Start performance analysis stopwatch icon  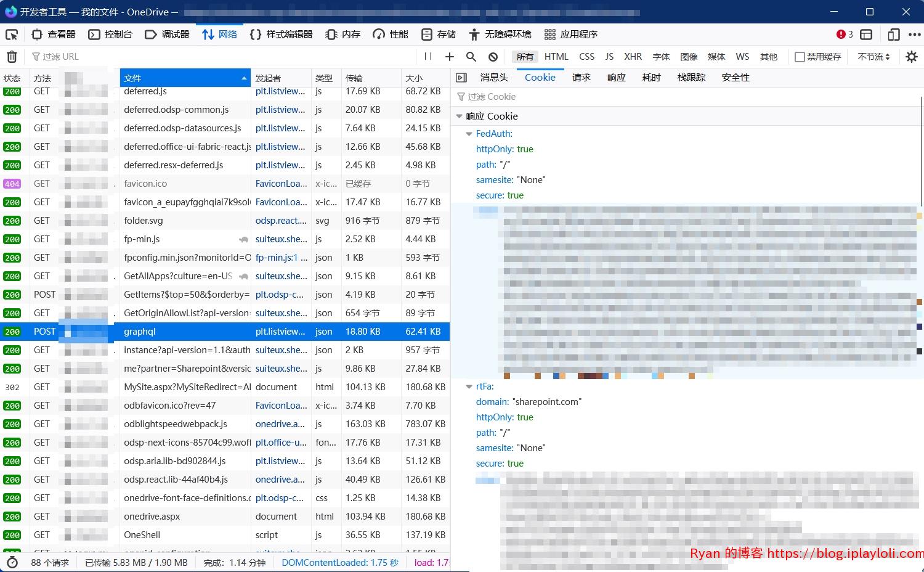tap(12, 562)
